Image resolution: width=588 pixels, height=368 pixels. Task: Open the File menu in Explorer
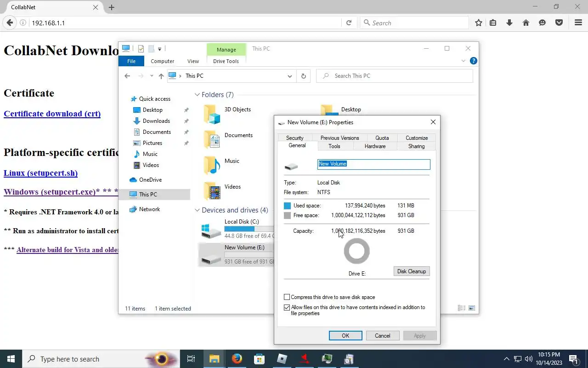point(131,61)
